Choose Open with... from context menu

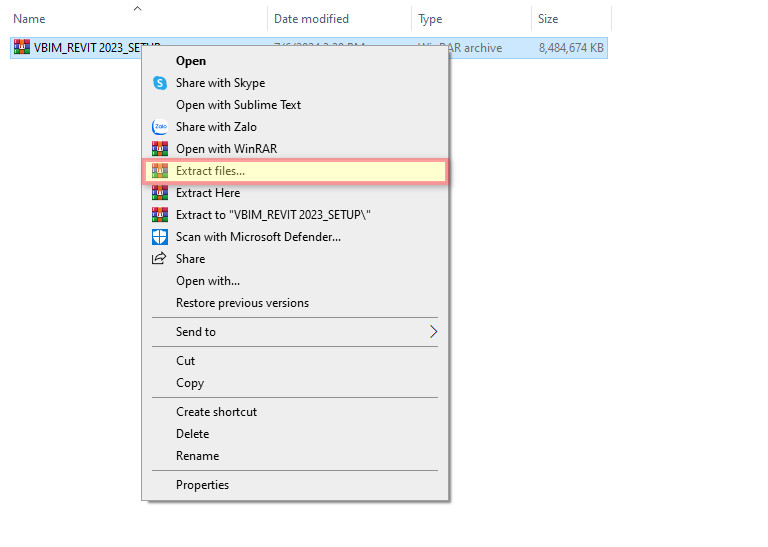tap(208, 281)
